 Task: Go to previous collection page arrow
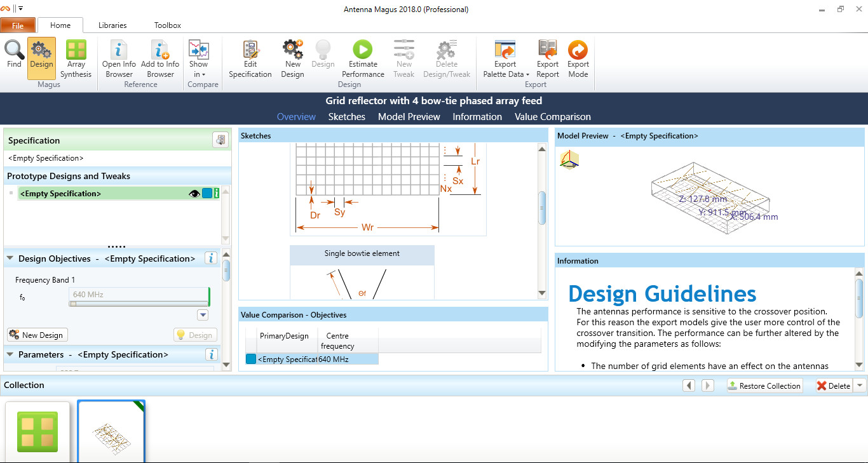tap(689, 386)
